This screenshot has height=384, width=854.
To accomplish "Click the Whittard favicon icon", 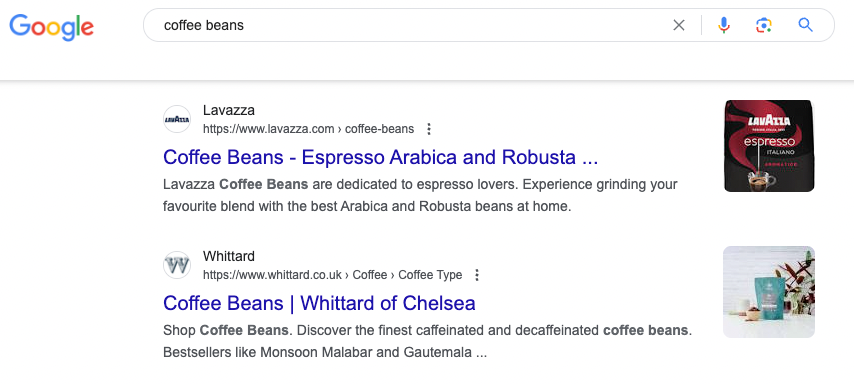I will [x=177, y=265].
